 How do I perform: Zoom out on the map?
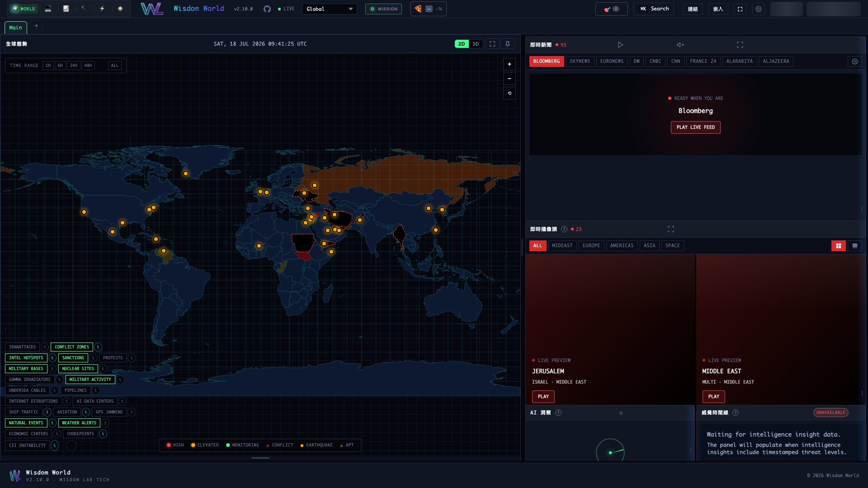tap(509, 79)
